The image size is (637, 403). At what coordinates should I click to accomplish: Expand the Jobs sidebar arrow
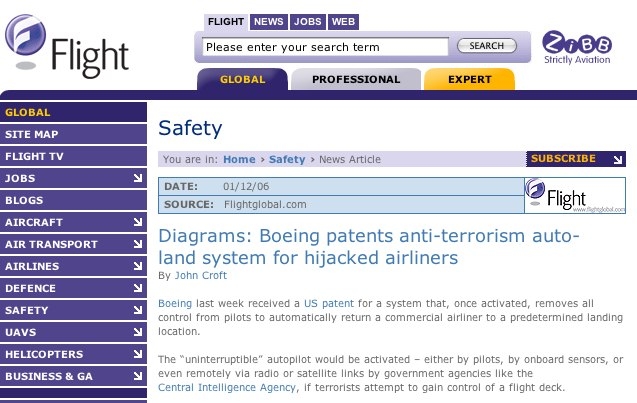tap(138, 178)
